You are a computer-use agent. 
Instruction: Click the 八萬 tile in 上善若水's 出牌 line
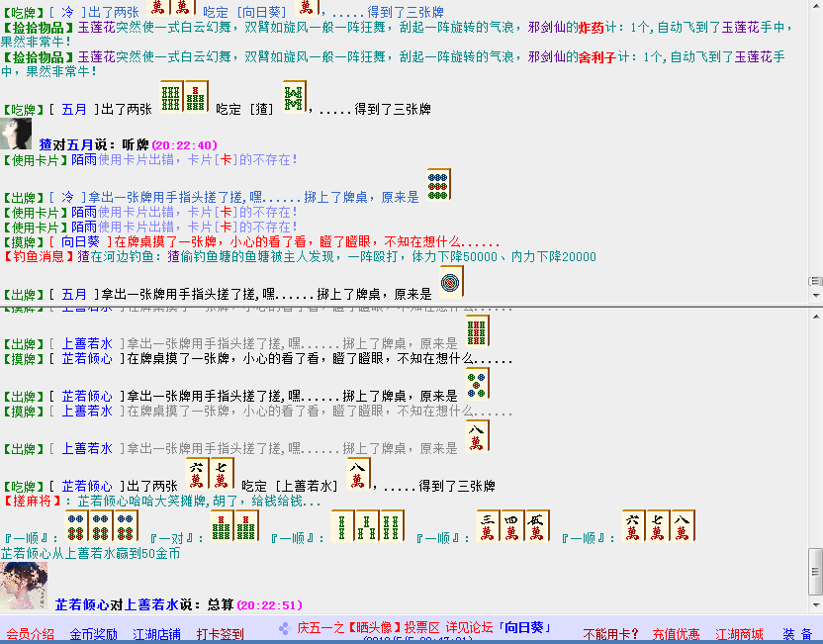coord(477,436)
